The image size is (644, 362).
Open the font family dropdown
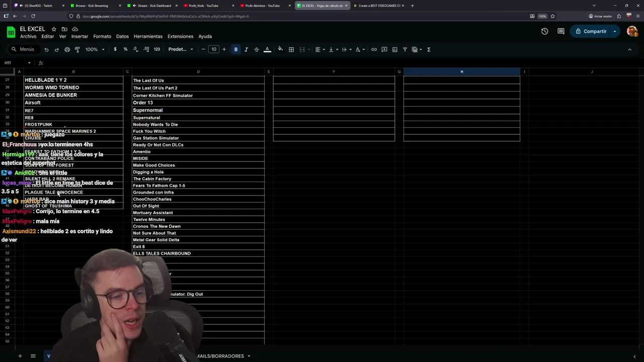coord(181,49)
